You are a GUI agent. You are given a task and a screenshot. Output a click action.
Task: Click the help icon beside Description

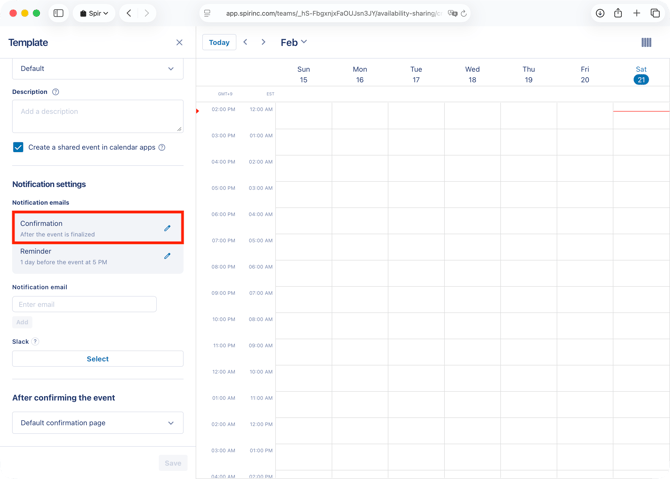point(56,92)
